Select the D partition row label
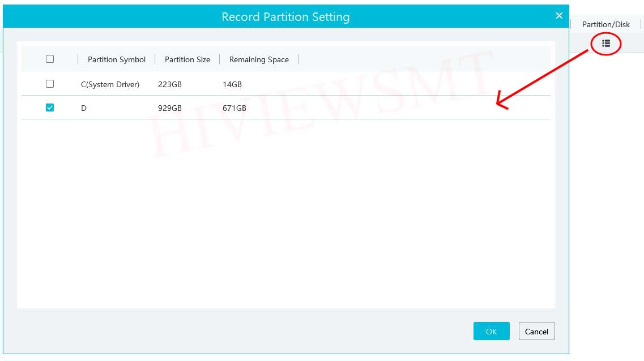Image resolution: width=644 pixels, height=361 pixels. (x=84, y=108)
